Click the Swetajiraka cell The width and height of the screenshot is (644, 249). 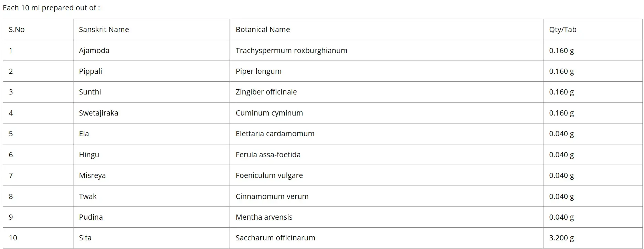(151, 113)
